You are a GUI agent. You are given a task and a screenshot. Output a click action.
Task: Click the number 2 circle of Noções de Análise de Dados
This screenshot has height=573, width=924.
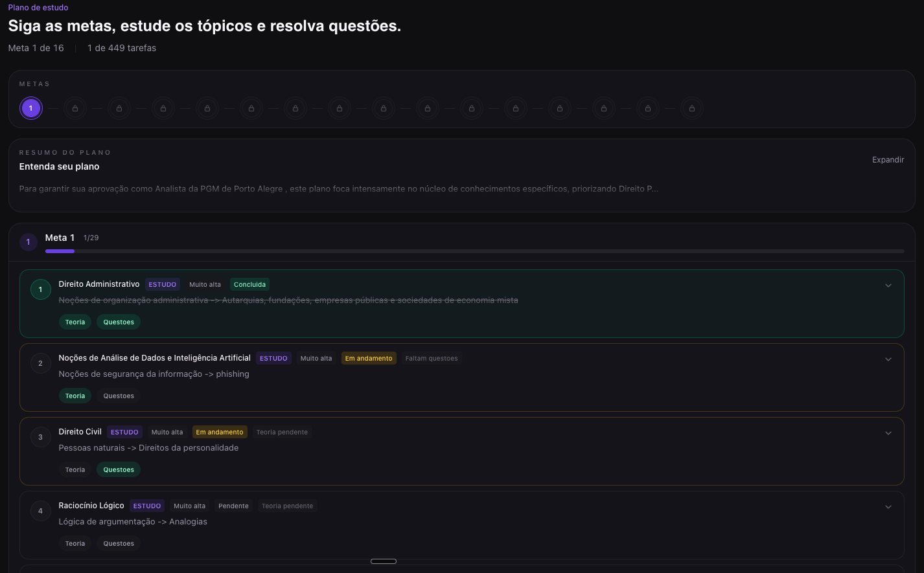point(40,363)
